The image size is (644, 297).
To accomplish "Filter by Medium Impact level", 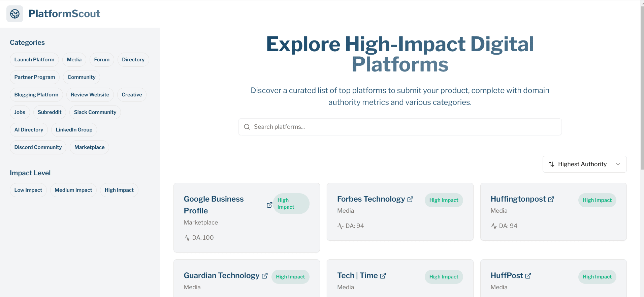I will coord(73,190).
